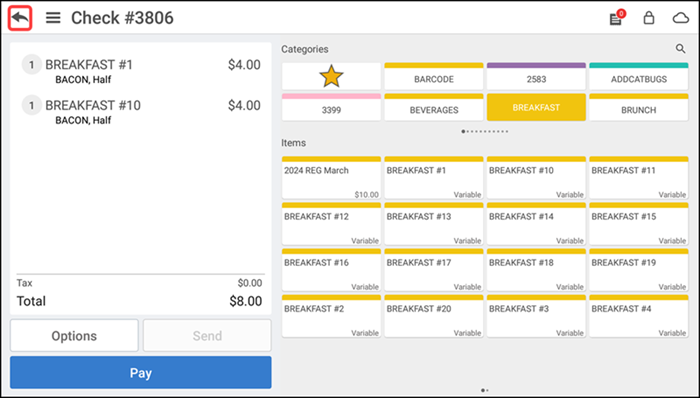Select BREAKFAST #1 line in check
Image resolution: width=700 pixels, height=398 pixels.
[141, 71]
